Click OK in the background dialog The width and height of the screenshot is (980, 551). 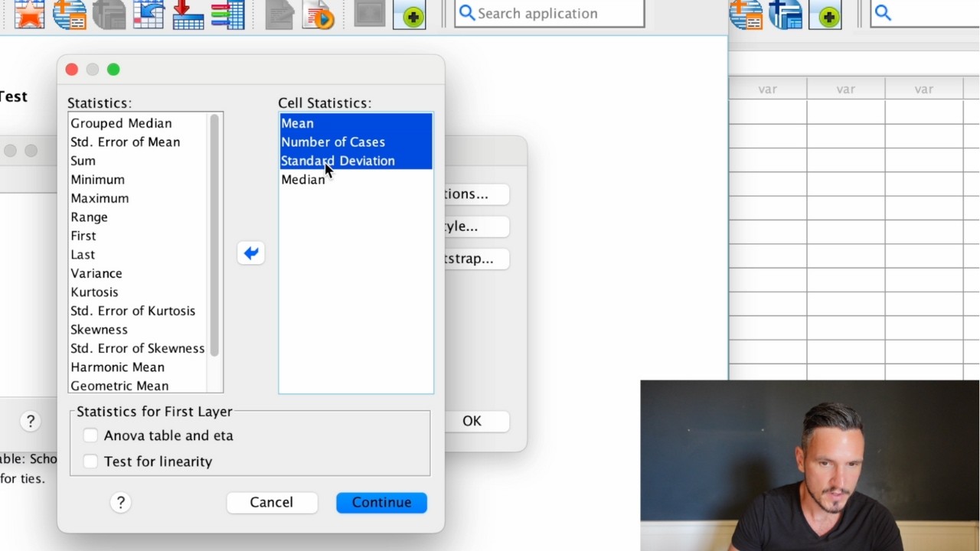click(x=472, y=421)
